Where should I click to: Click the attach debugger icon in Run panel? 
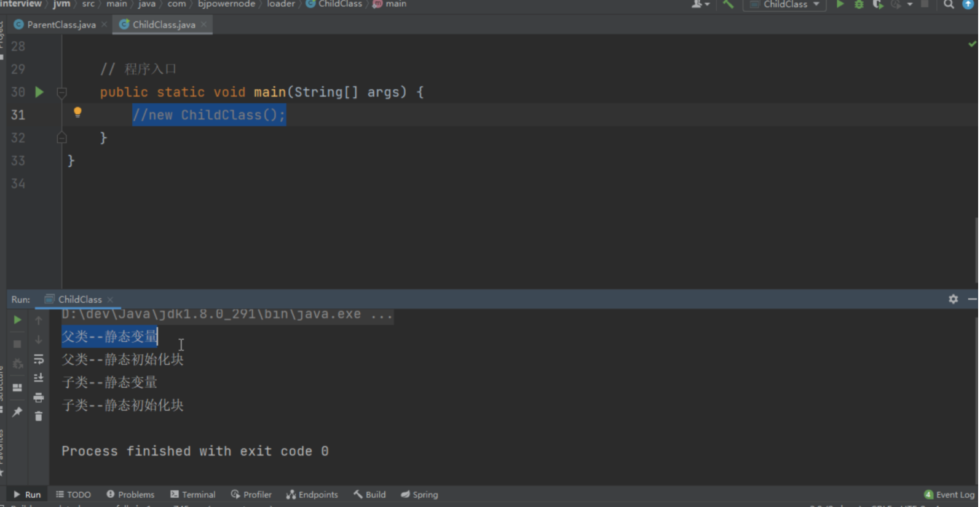[17, 364]
